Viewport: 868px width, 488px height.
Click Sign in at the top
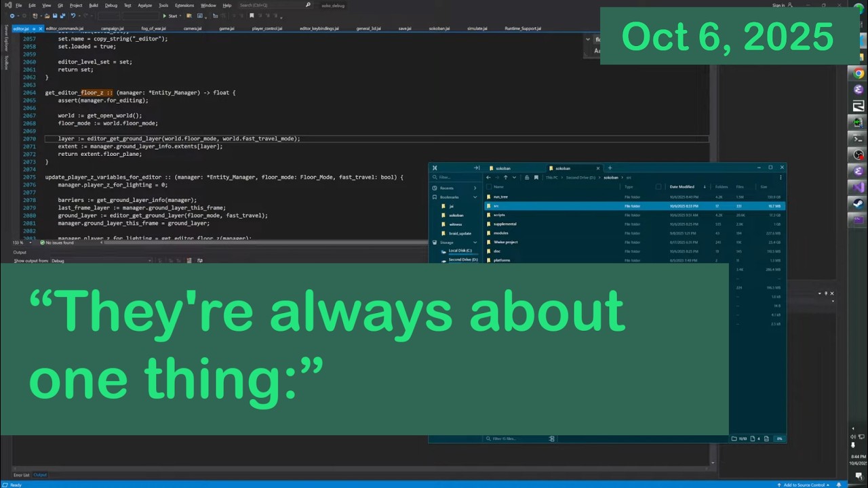778,5
